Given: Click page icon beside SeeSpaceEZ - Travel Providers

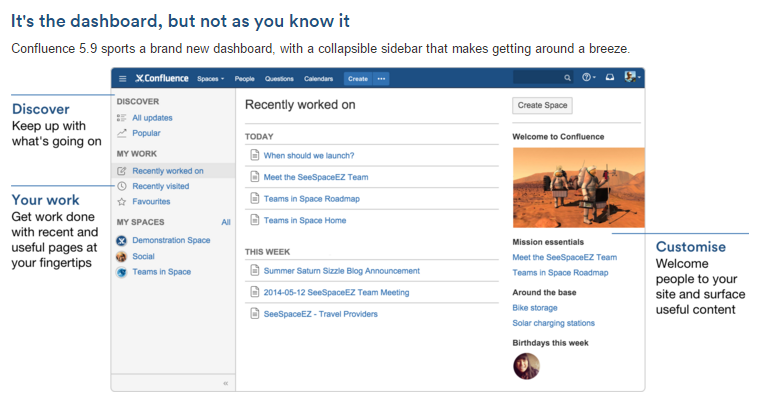Looking at the screenshot, I should (x=255, y=313).
